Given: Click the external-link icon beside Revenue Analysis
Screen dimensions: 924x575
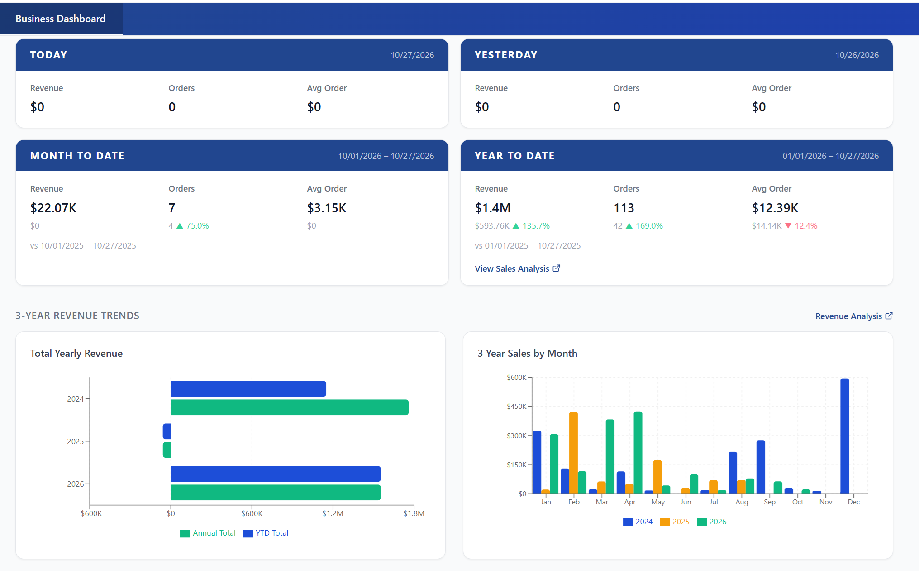Looking at the screenshot, I should (x=889, y=316).
